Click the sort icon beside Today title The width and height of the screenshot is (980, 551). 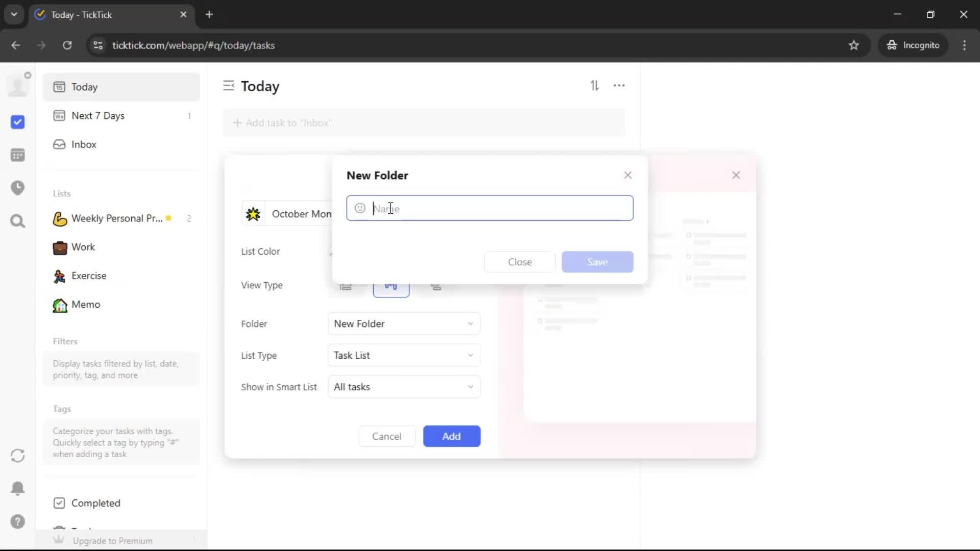595,86
